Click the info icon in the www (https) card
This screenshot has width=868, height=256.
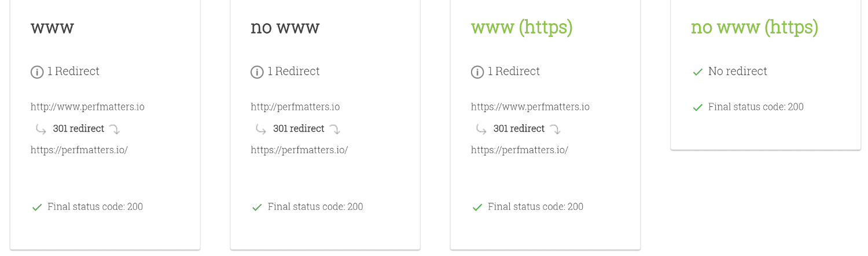(x=477, y=72)
